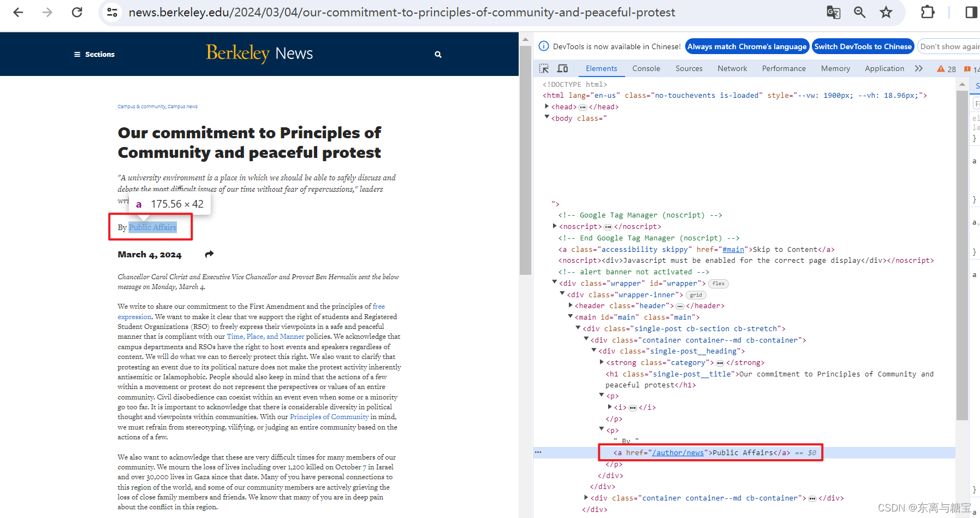Open the Time, Place, and Manner link
This screenshot has height=518, width=980.
point(265,337)
